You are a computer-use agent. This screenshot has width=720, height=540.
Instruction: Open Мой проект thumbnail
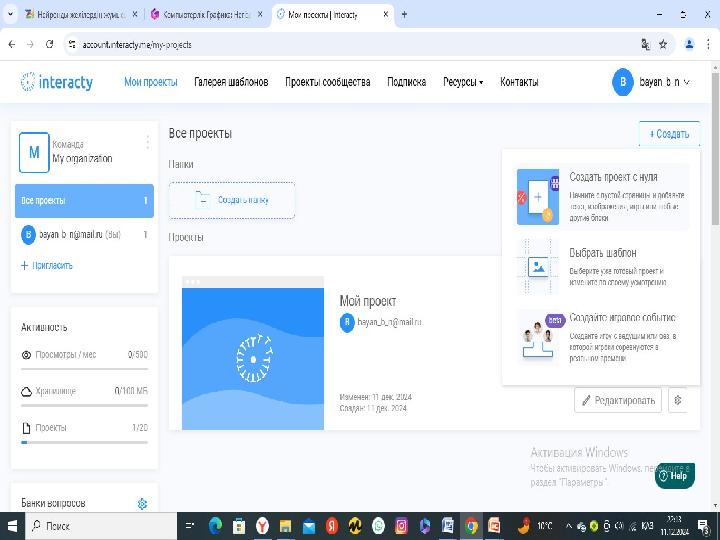click(x=253, y=353)
